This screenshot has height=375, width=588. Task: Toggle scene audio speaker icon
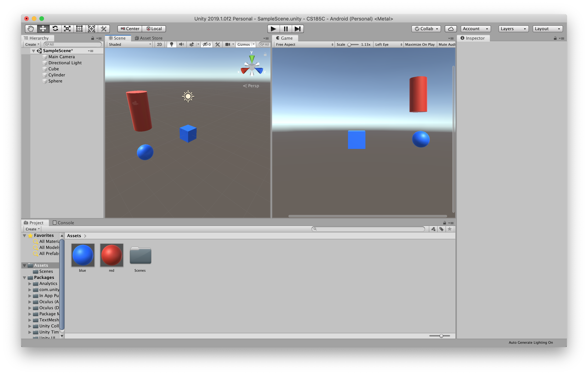click(181, 44)
